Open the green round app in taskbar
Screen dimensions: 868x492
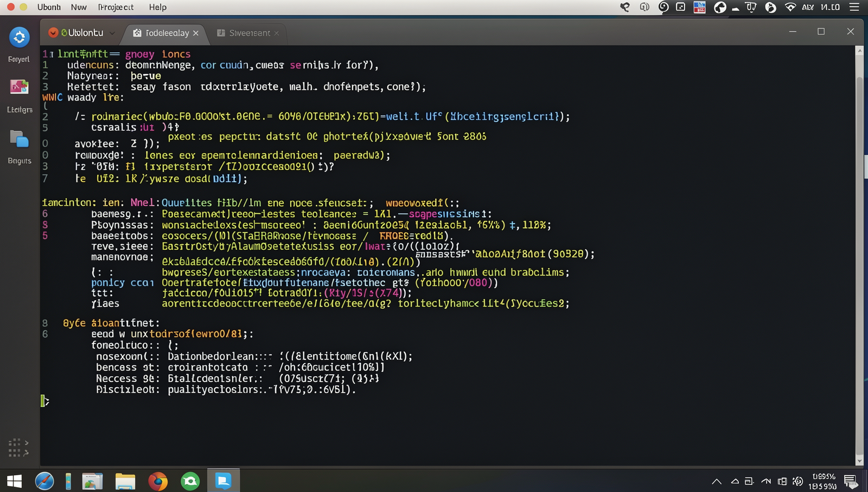(x=190, y=481)
